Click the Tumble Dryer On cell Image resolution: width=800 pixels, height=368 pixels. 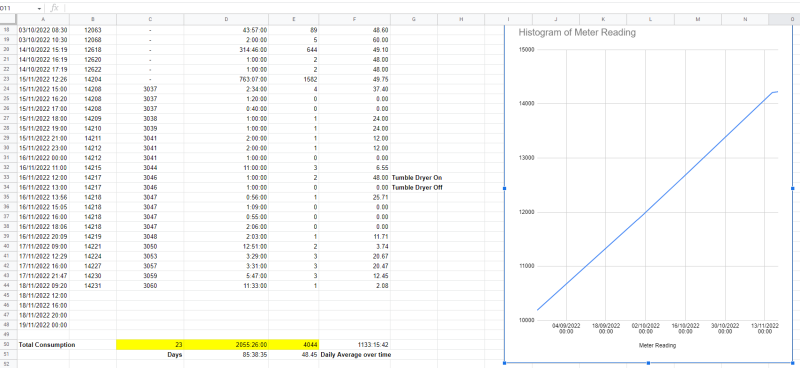(414, 177)
